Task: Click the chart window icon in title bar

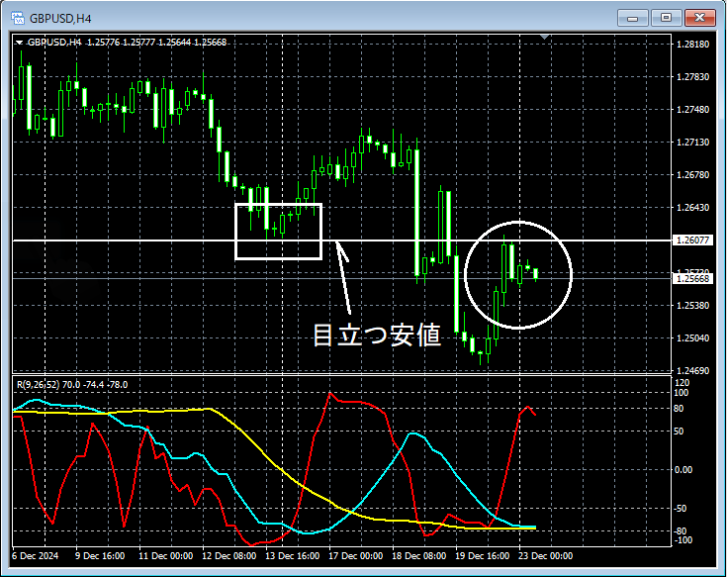Action: pos(18,18)
